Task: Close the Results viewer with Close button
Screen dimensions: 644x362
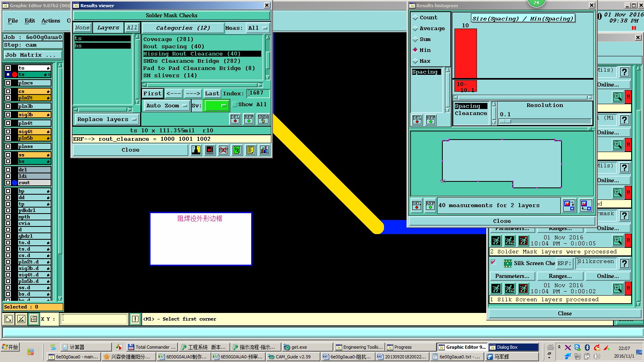Action: click(130, 150)
